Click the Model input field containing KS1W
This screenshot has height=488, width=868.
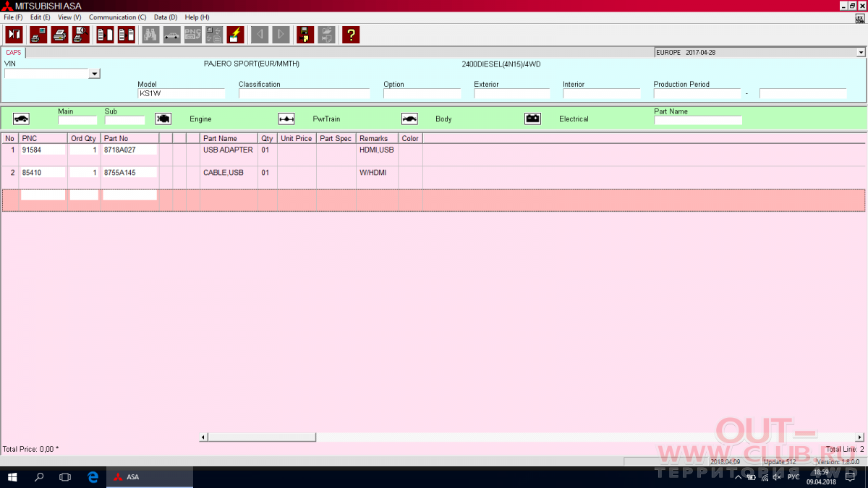coord(181,93)
